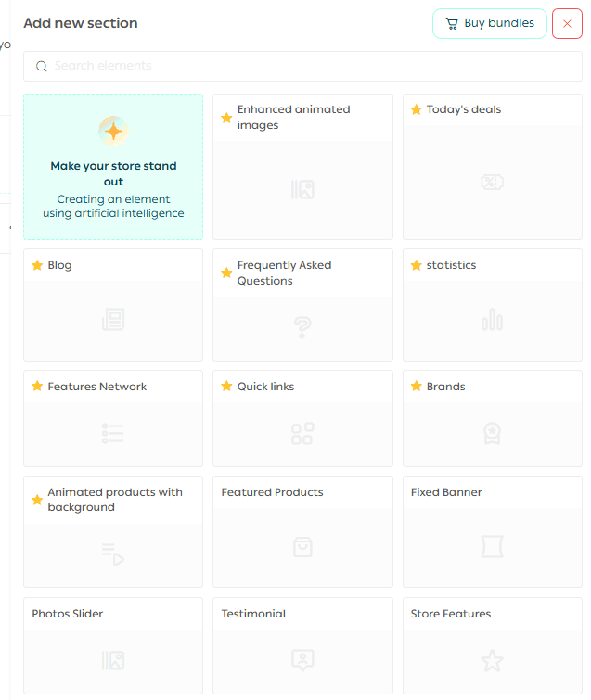Click the Fixed Banner icon

click(x=492, y=547)
